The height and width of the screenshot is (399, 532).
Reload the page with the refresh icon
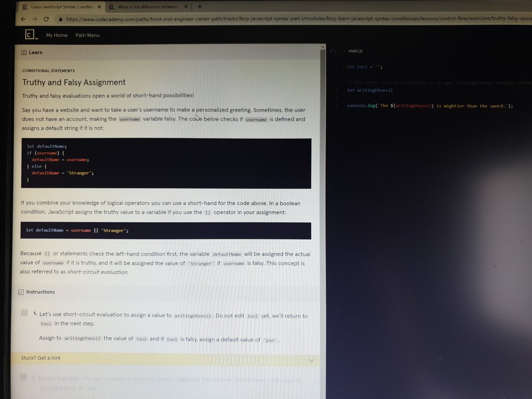(46, 20)
